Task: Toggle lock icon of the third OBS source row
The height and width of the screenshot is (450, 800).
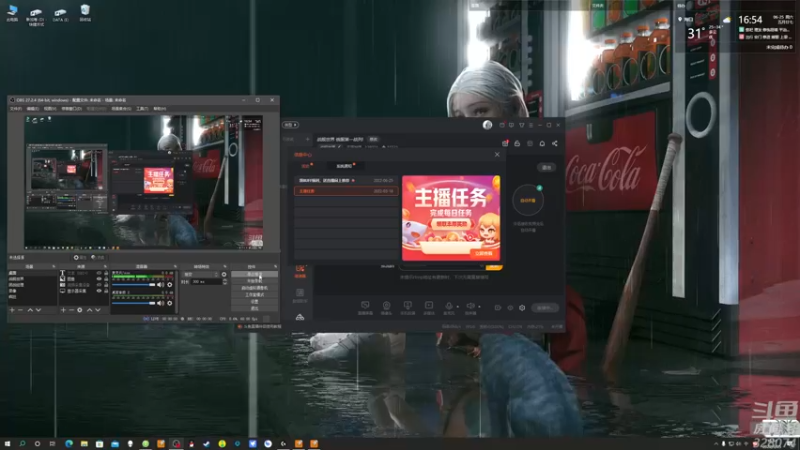Action: tap(106, 285)
